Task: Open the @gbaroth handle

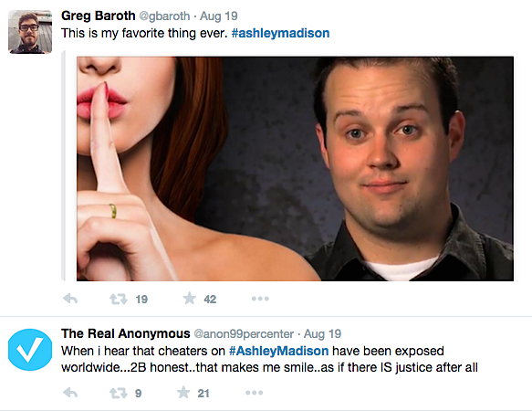Action: [164, 16]
